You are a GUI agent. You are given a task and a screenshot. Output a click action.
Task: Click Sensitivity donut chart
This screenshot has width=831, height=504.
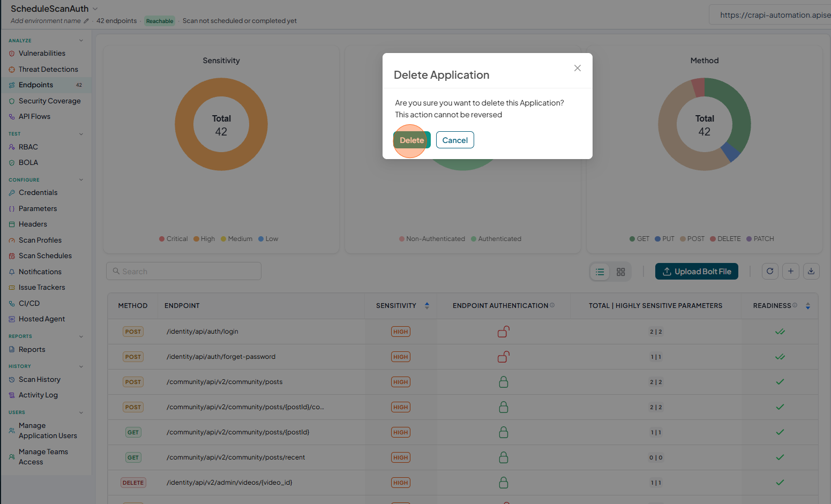pyautogui.click(x=221, y=124)
